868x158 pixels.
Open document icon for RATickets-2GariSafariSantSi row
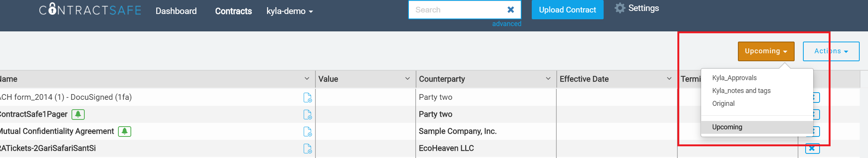pos(307,149)
